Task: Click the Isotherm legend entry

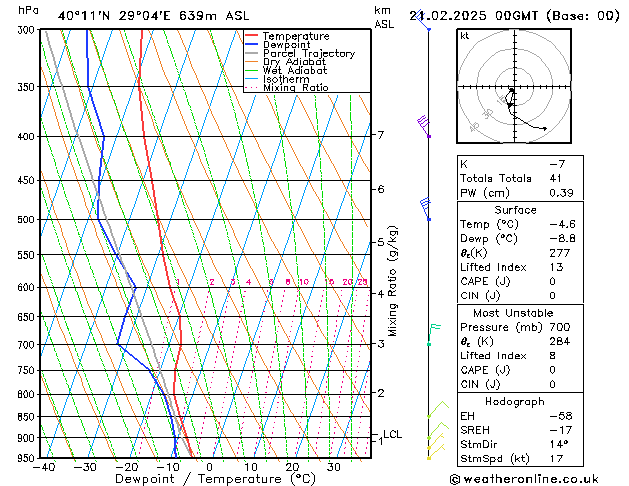Action: 288,79
